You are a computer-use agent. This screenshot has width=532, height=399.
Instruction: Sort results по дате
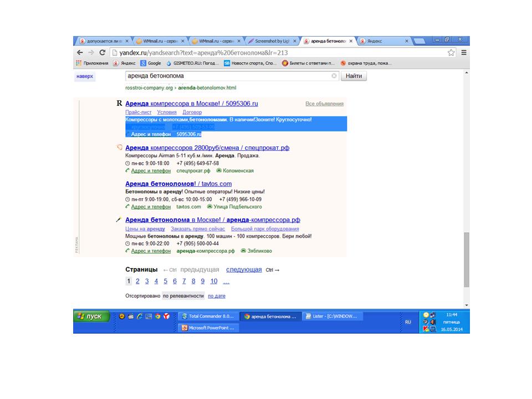click(x=217, y=296)
